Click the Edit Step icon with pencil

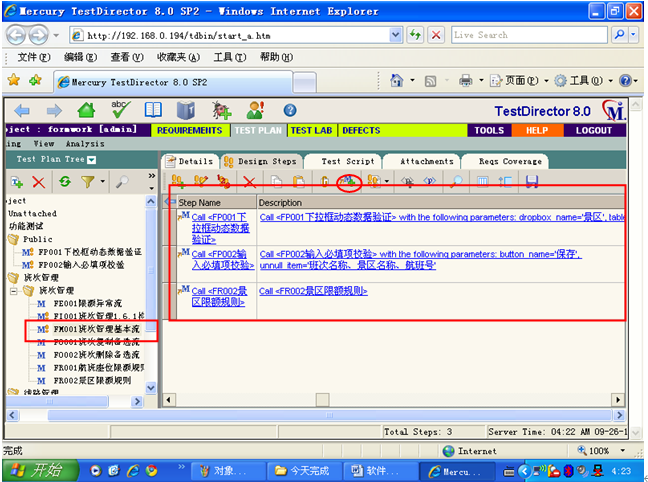point(201,181)
